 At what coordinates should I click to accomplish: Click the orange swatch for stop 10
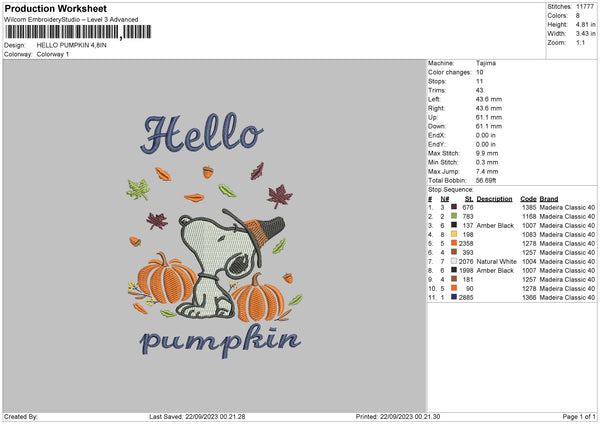[x=454, y=288]
